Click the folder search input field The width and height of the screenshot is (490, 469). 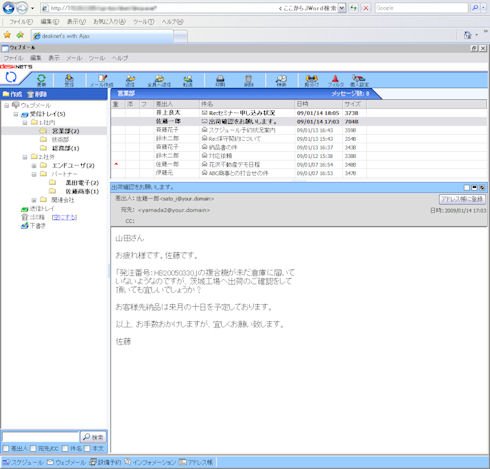40,436
